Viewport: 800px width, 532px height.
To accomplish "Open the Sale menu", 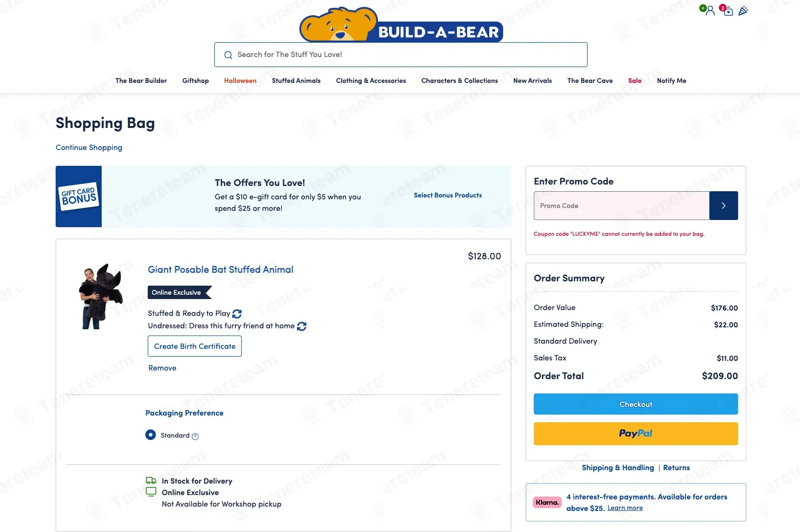I will tap(635, 81).
